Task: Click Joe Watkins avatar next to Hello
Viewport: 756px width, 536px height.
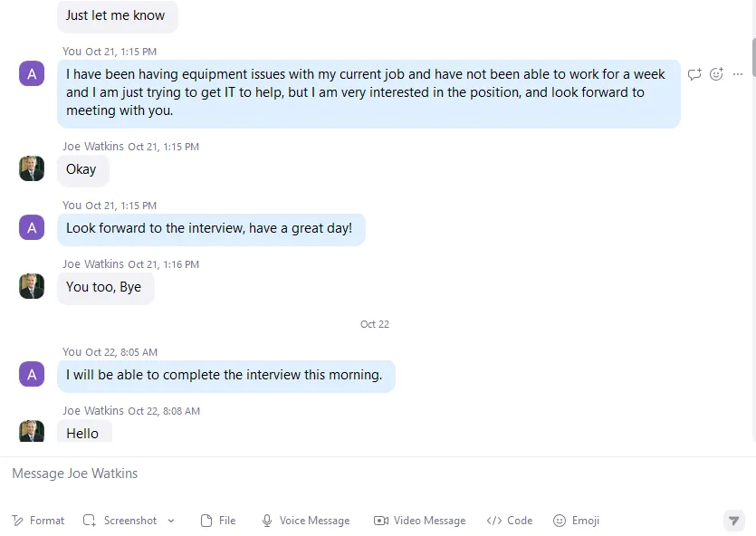Action: coord(32,431)
